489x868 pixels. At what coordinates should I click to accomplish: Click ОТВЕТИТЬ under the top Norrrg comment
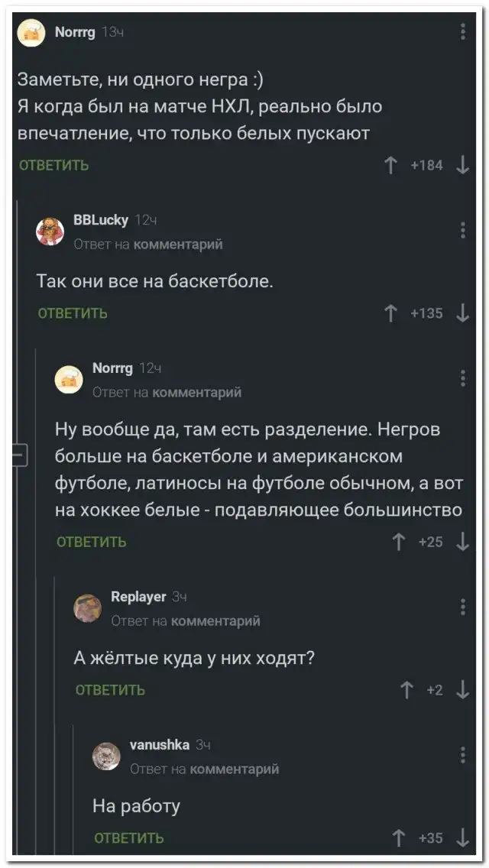[53, 165]
